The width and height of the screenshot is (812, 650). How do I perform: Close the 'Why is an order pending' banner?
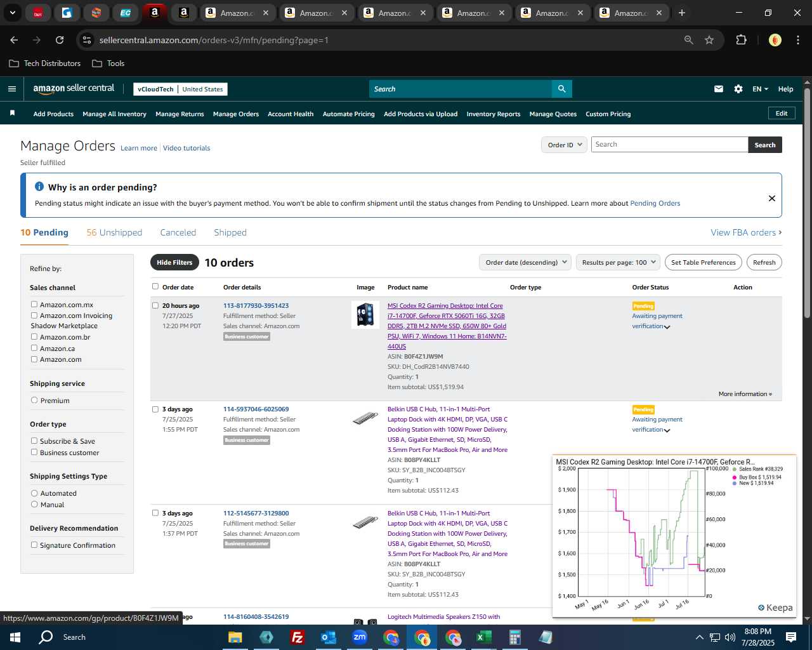click(x=772, y=198)
